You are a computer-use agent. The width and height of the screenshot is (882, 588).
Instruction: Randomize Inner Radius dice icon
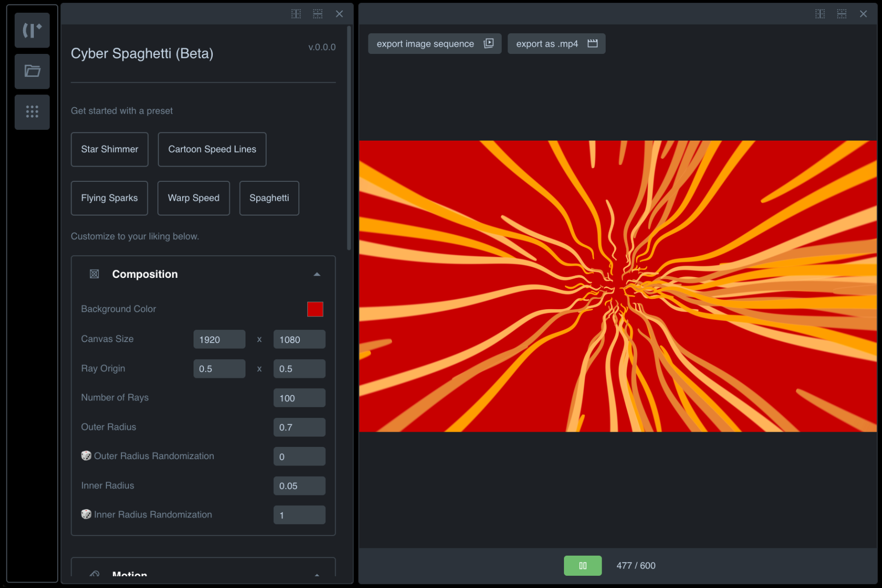(86, 514)
